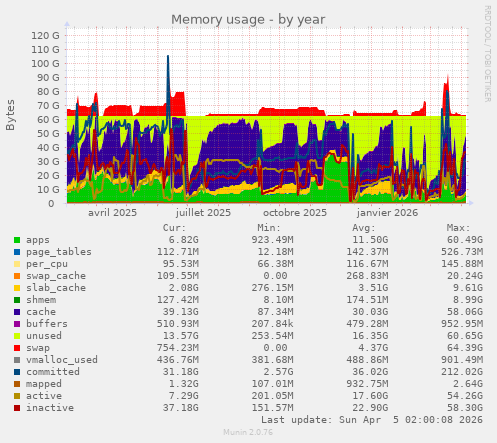Select the 'buffers' legend label
497x443 pixels.
[47, 324]
